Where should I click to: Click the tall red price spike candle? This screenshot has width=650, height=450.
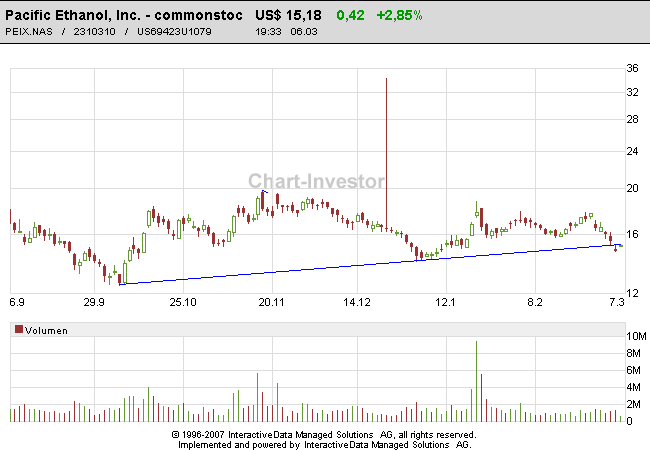pyautogui.click(x=386, y=153)
